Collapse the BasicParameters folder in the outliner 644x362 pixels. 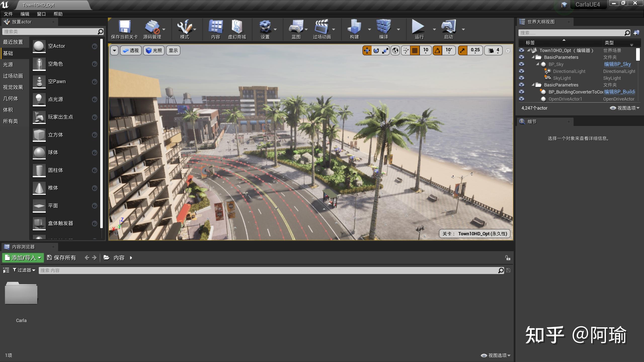pos(533,57)
